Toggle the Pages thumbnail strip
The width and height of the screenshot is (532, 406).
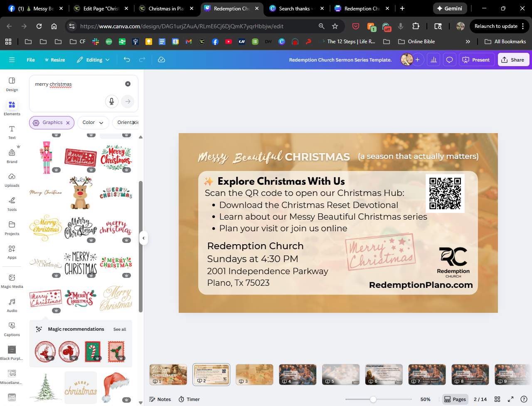point(455,399)
